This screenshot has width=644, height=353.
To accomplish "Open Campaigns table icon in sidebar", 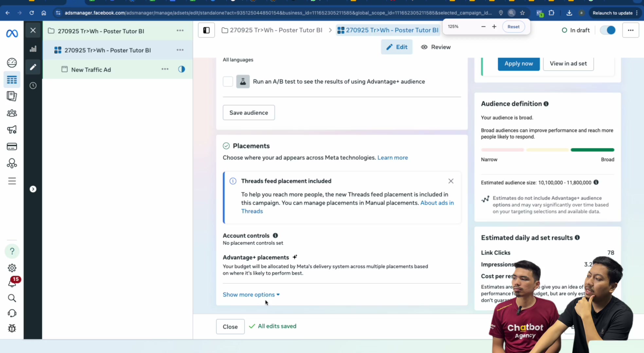I will click(x=12, y=80).
